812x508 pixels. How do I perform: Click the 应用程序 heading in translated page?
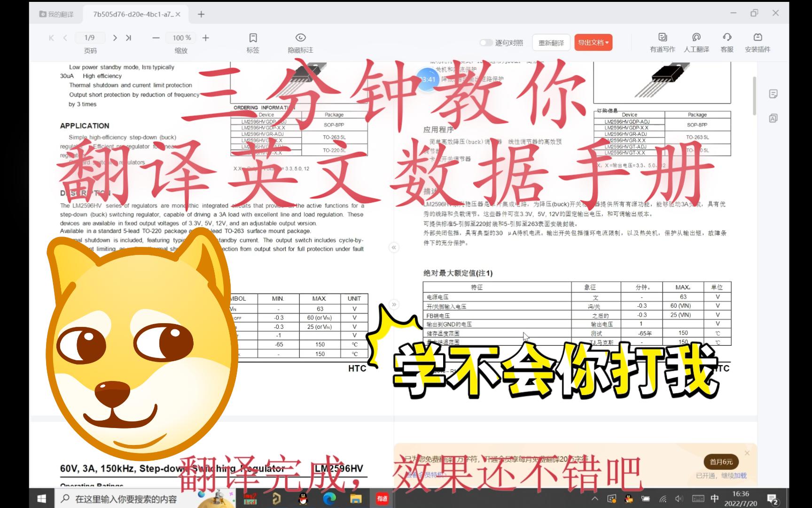[438, 129]
